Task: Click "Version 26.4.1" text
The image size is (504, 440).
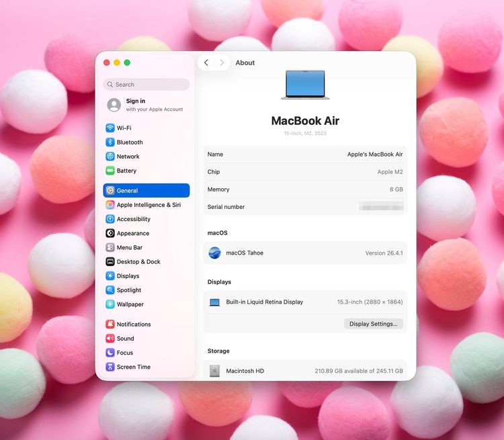Action: pos(384,253)
